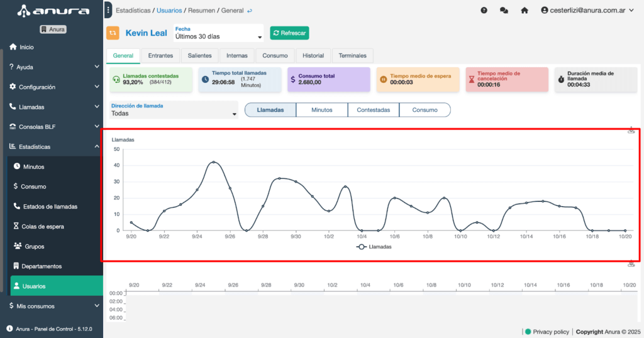Screen dimensions: 644x338
Task: Click the chart peak data point near 9/25
Action: pyautogui.click(x=213, y=162)
